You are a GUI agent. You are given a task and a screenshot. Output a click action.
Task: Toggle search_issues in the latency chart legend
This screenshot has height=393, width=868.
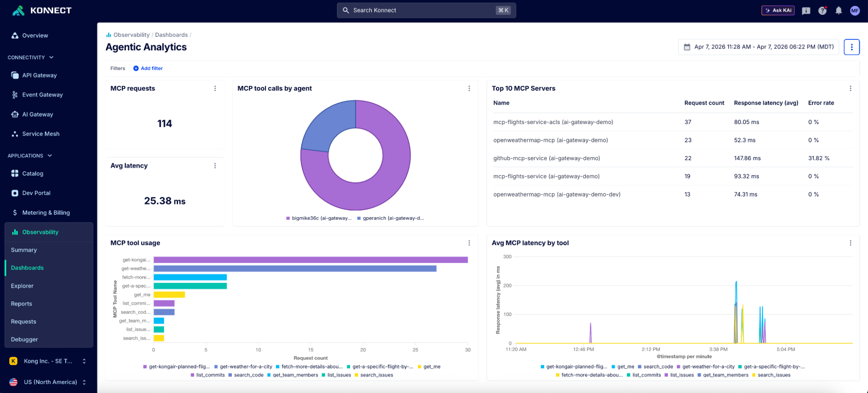tap(773, 375)
